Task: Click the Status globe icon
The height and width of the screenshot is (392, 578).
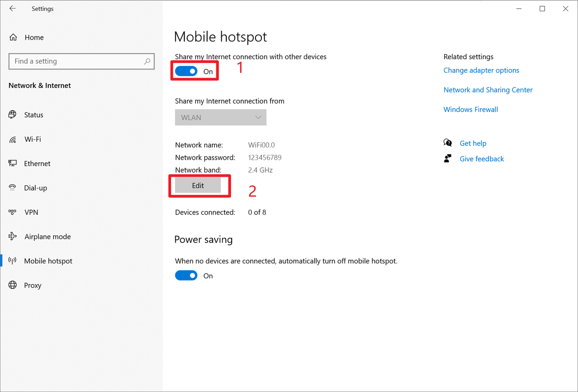Action: coord(13,115)
